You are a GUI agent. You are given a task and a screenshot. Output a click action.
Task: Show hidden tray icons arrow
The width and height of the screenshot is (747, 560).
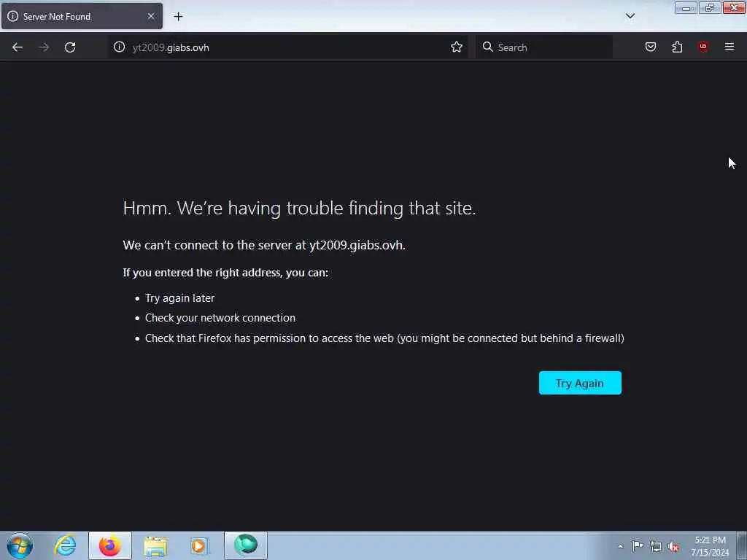click(x=620, y=546)
